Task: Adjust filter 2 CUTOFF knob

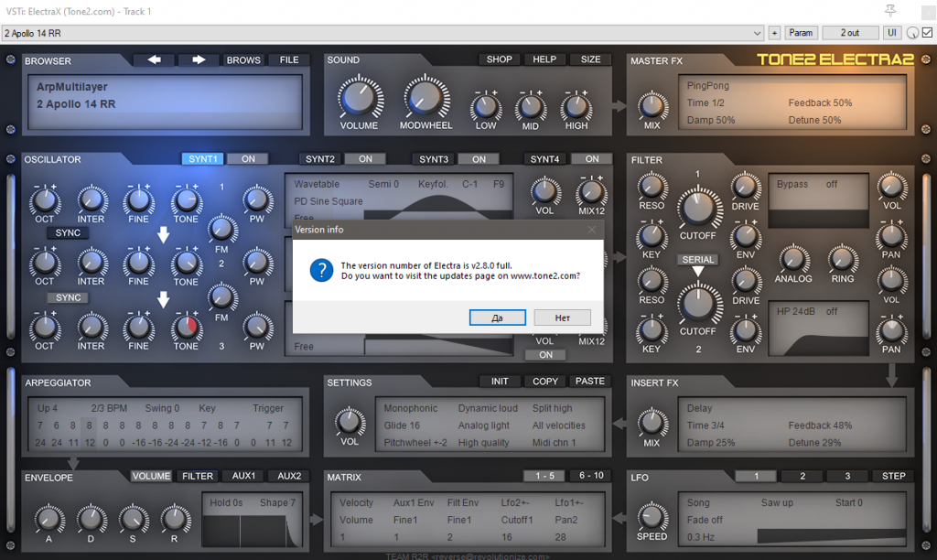Action: [x=698, y=304]
